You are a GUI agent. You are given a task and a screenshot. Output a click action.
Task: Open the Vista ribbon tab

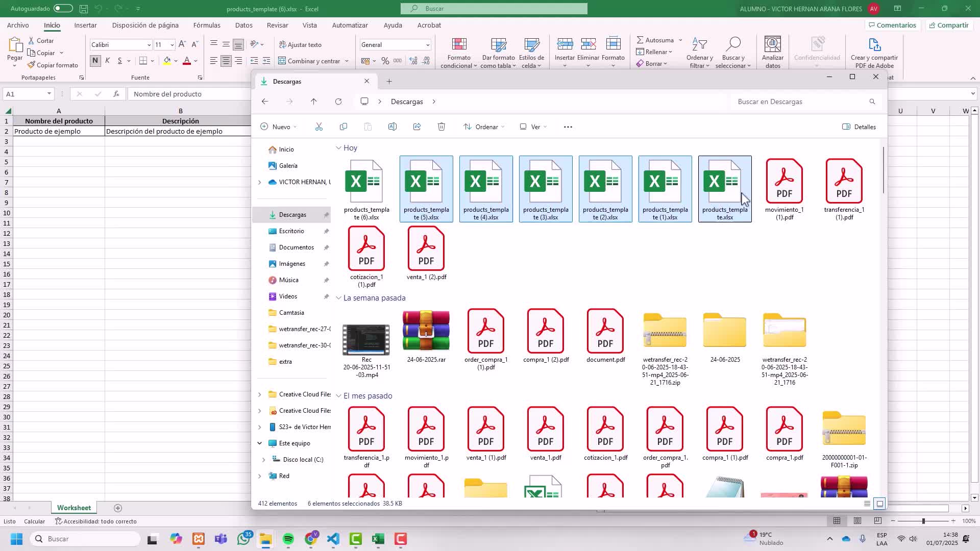pyautogui.click(x=310, y=25)
